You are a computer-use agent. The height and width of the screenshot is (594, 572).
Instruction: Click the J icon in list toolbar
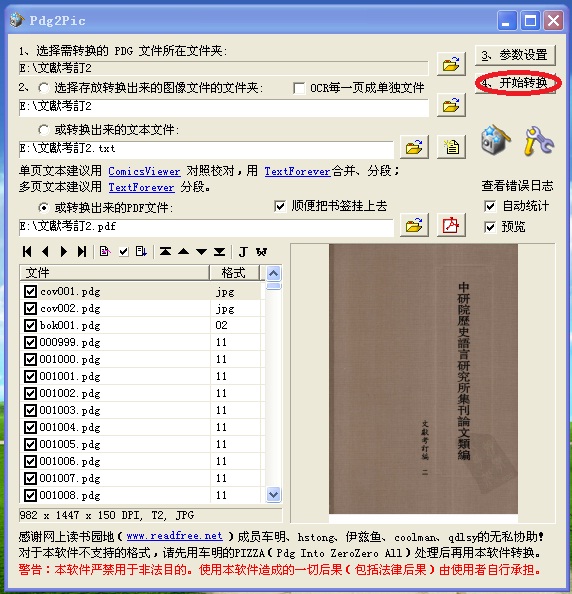coord(243,252)
